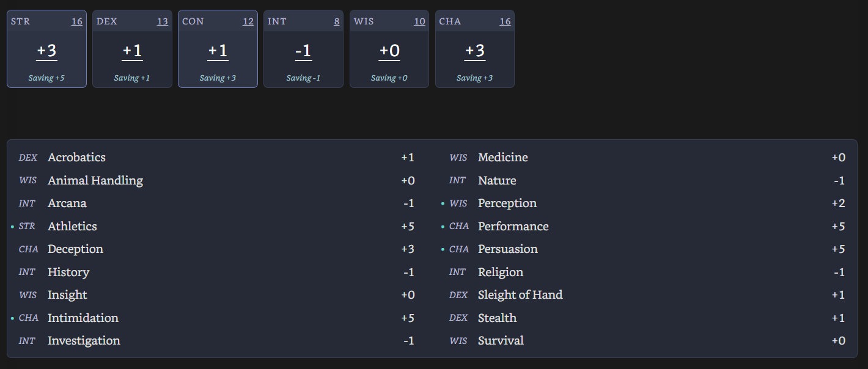
Task: Select the Animal Handling skill
Action: 95,181
